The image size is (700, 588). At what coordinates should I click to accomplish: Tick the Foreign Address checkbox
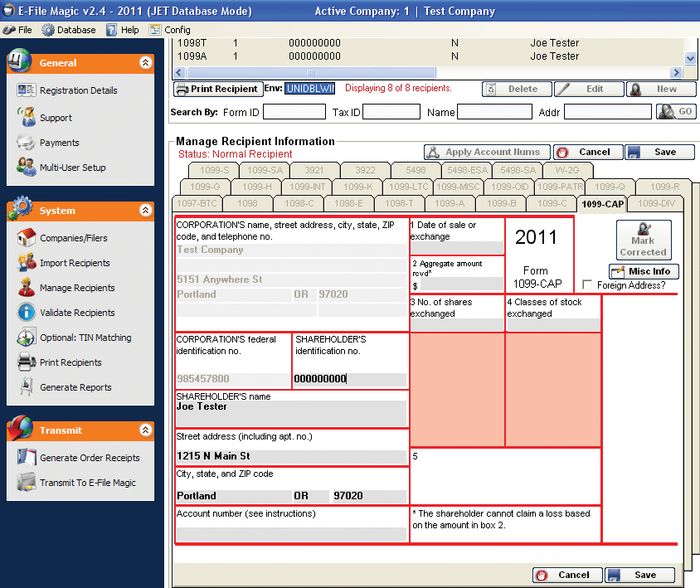pos(587,285)
